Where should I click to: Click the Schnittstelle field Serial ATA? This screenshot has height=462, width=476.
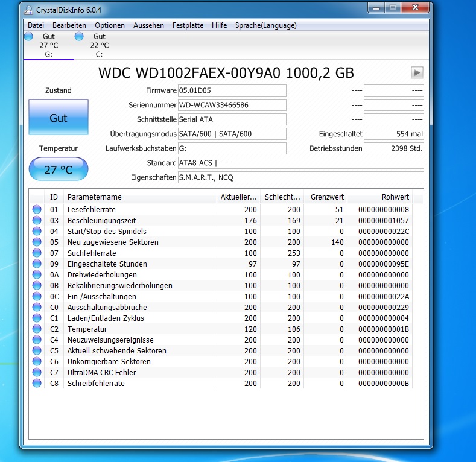point(232,119)
